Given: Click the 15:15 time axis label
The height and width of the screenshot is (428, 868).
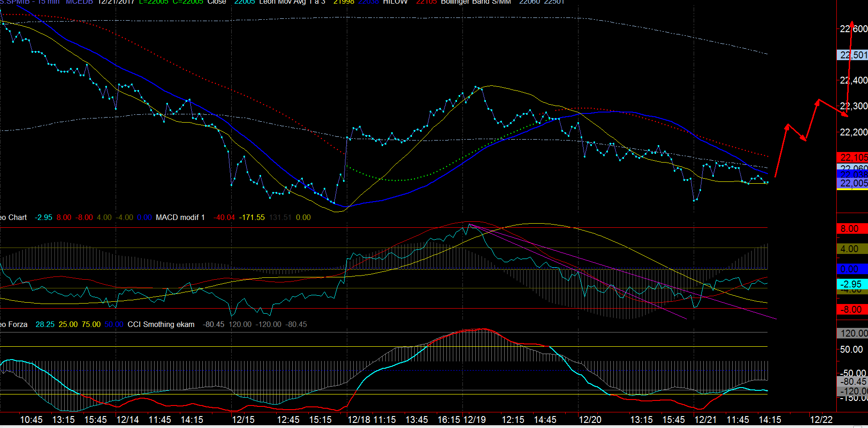Looking at the screenshot, I should pyautogui.click(x=320, y=420).
